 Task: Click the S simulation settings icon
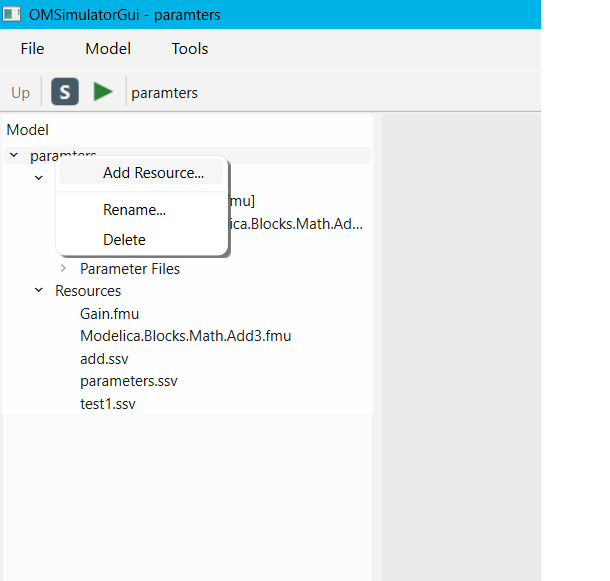[65, 92]
